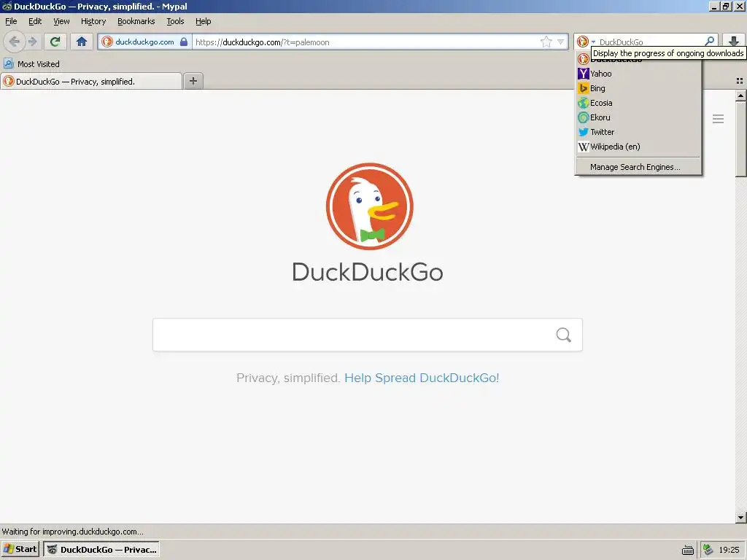Open the View menu
747x560 pixels.
click(x=61, y=21)
